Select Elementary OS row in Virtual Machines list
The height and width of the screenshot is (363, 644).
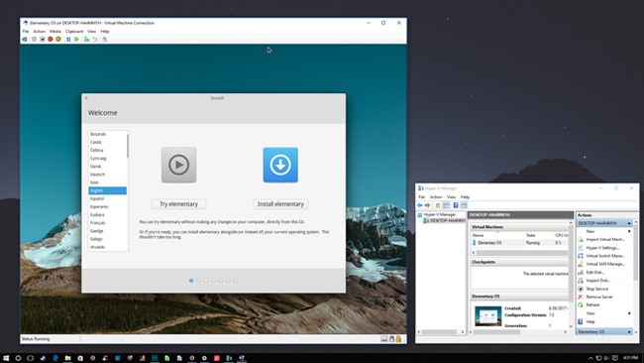coord(519,243)
